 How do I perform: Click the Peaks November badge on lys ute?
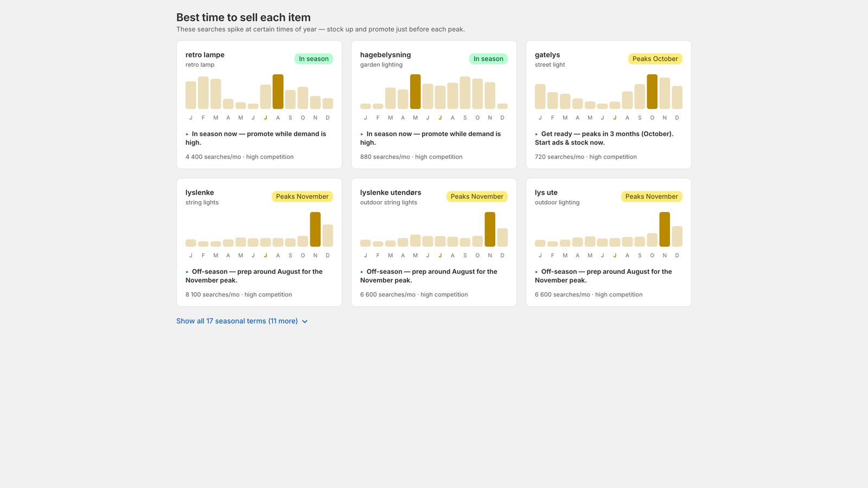pos(652,196)
